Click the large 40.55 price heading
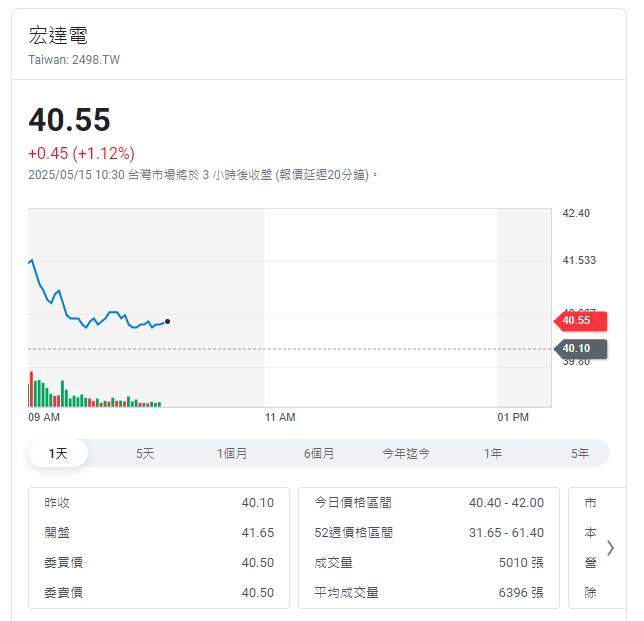The image size is (644, 621). 69,120
